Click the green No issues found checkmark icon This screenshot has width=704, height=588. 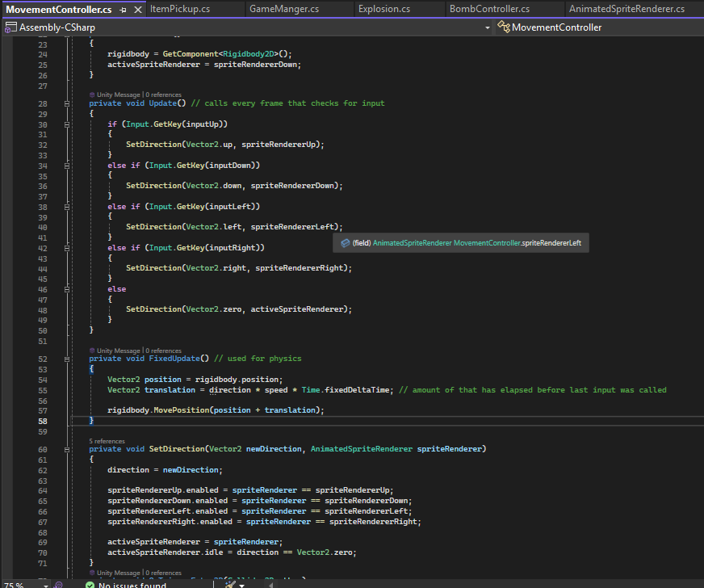click(x=90, y=584)
